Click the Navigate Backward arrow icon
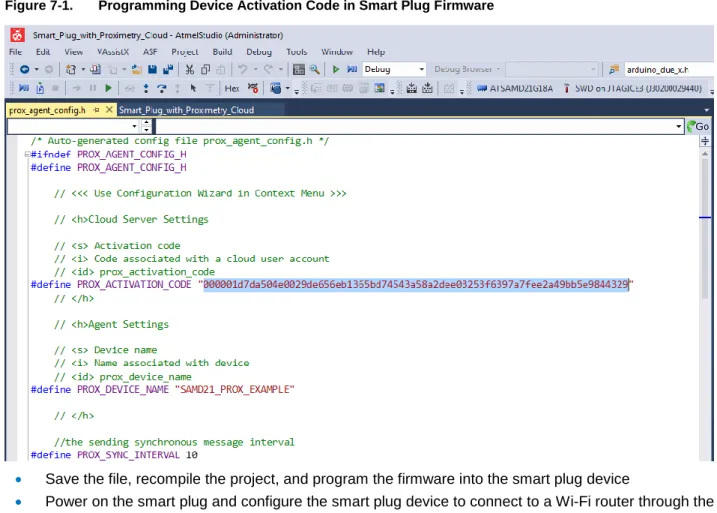The image size is (717, 513). coord(25,69)
